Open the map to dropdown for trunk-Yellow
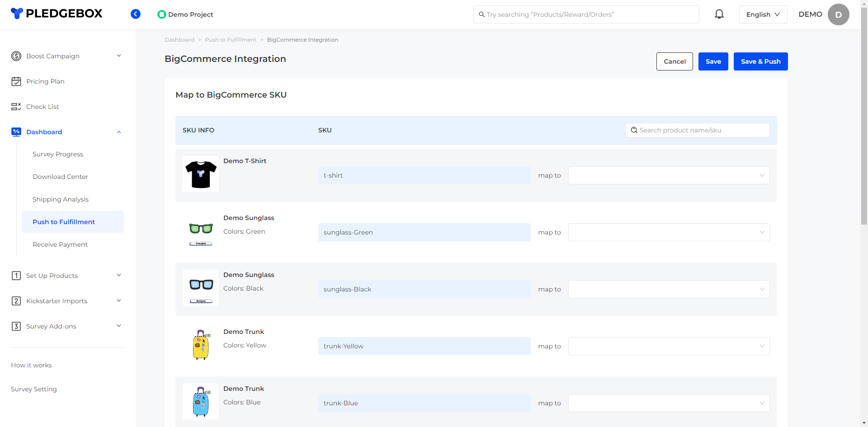This screenshot has width=868, height=427. [669, 346]
